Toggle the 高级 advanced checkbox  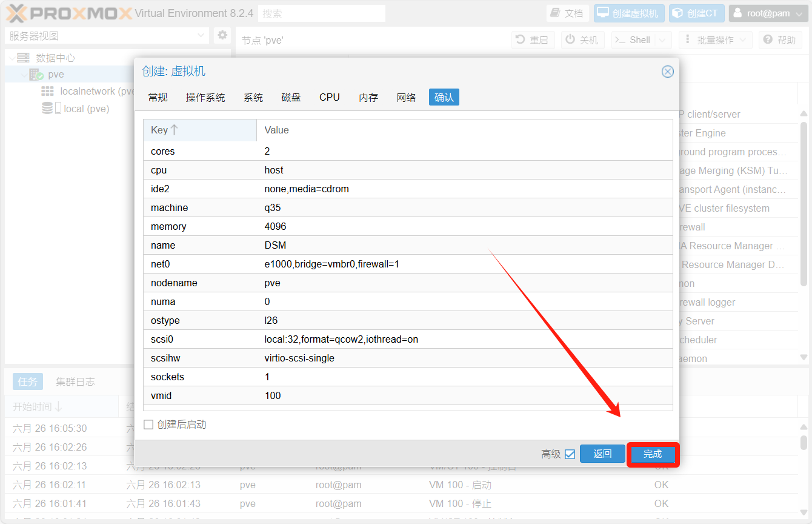pyautogui.click(x=570, y=454)
